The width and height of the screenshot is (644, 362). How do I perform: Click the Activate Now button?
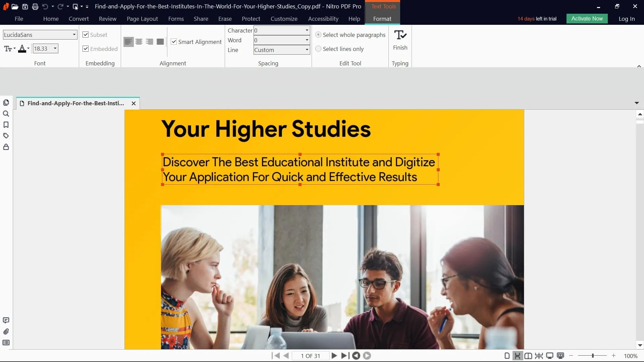pyautogui.click(x=587, y=18)
